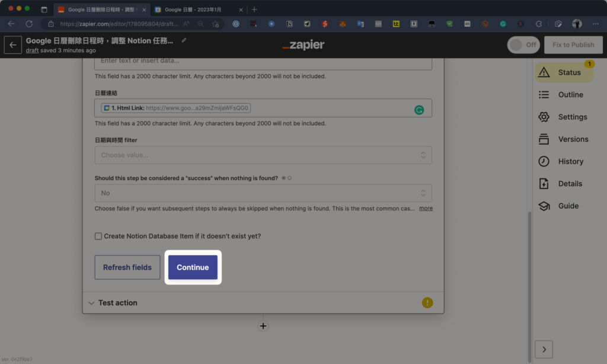
Task: Click the Refresh fields button
Action: [127, 267]
